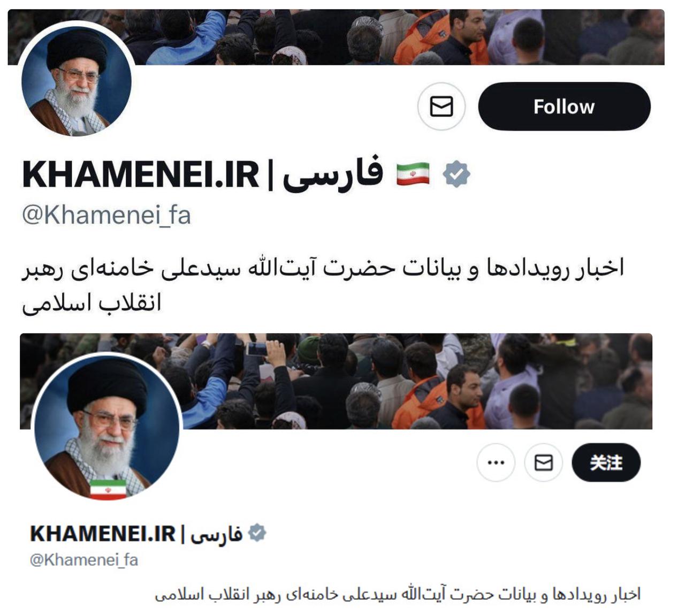The height and width of the screenshot is (616, 685).
Task: Click the Iran flag on lower avatar
Action: tap(108, 490)
